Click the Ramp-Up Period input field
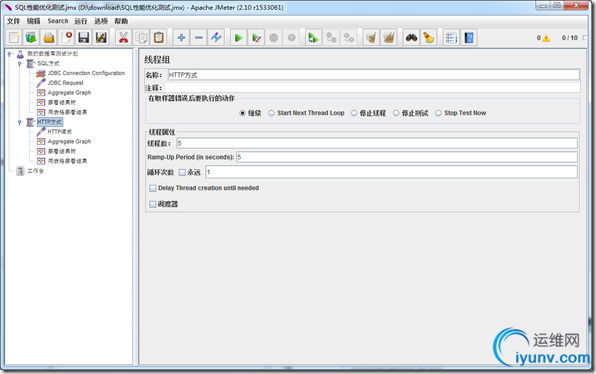The height and width of the screenshot is (374, 596). (407, 157)
